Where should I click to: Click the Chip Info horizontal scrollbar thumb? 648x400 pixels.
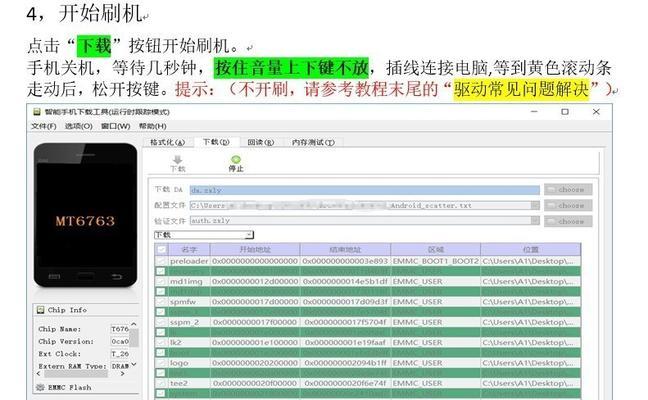76,374
